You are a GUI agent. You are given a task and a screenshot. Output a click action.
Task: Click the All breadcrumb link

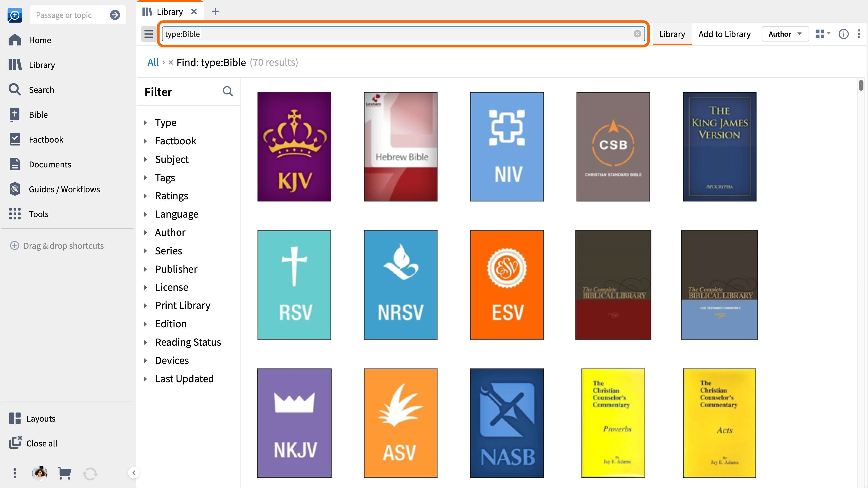point(153,62)
